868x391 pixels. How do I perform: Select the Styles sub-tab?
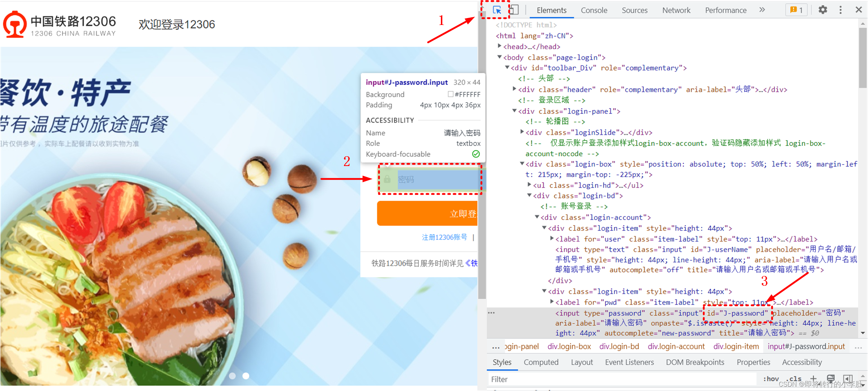click(x=502, y=362)
